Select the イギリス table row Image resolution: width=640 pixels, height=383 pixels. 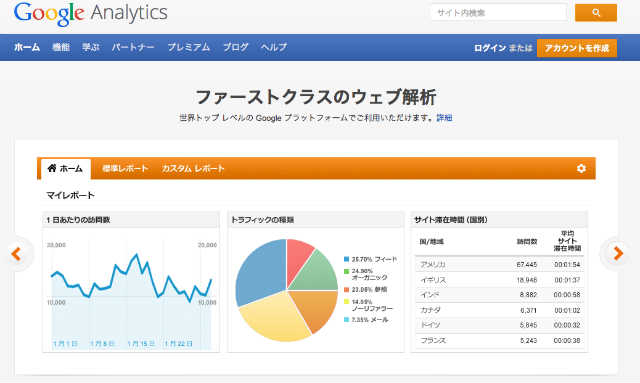coord(500,280)
